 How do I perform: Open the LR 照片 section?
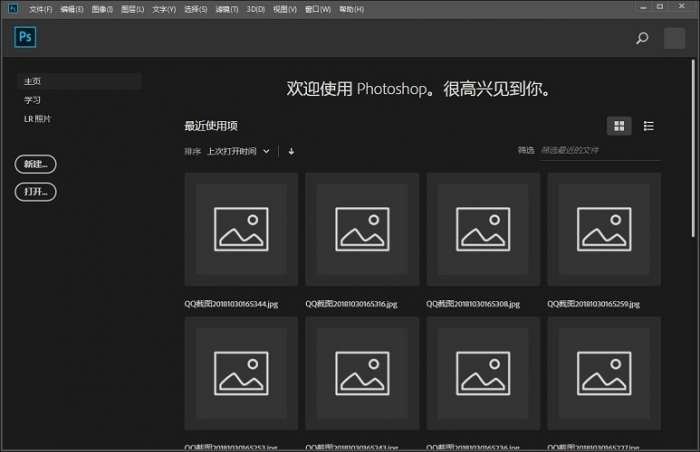point(38,119)
